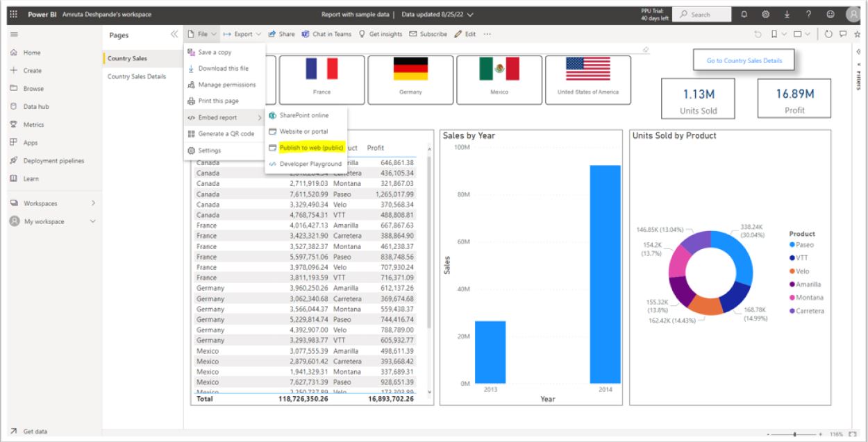
Task: Click the favorite star icon
Action: (x=858, y=34)
